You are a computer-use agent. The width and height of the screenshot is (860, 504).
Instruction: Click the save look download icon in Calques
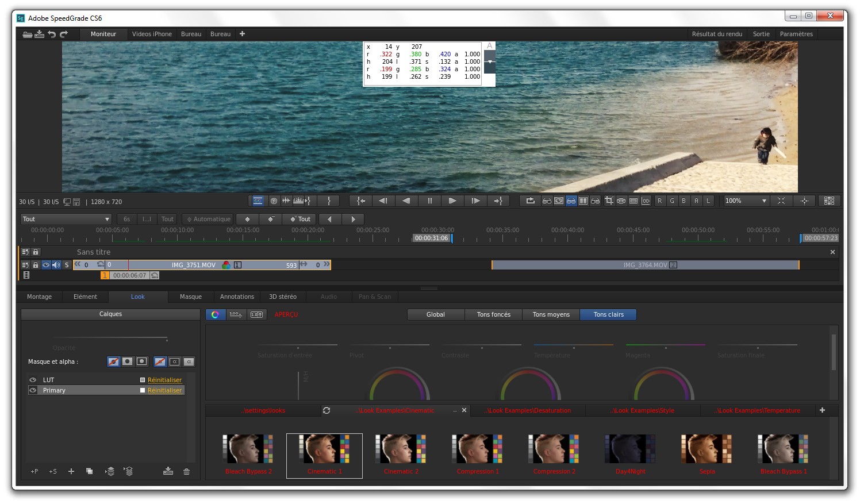tap(168, 471)
